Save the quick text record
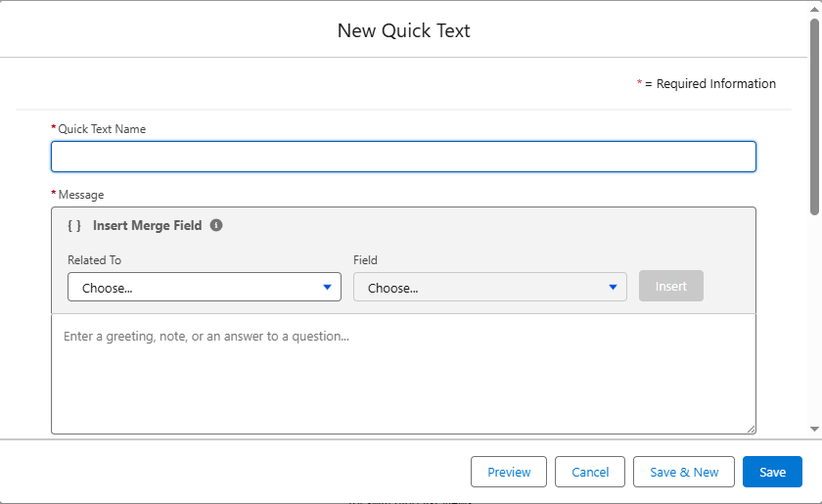 [772, 472]
